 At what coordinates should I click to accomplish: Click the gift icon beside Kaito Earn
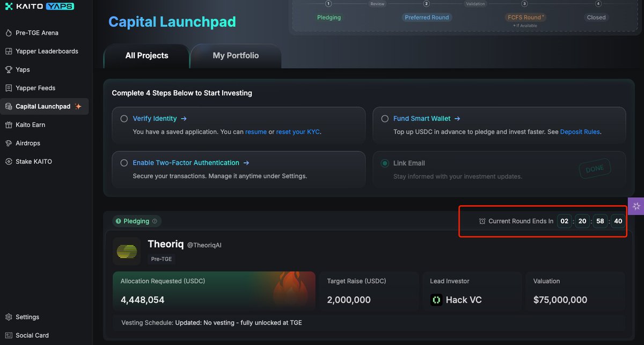point(8,125)
